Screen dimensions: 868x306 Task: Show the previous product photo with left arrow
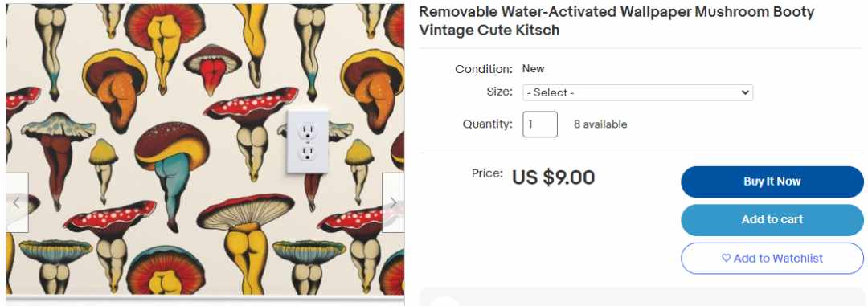17,203
